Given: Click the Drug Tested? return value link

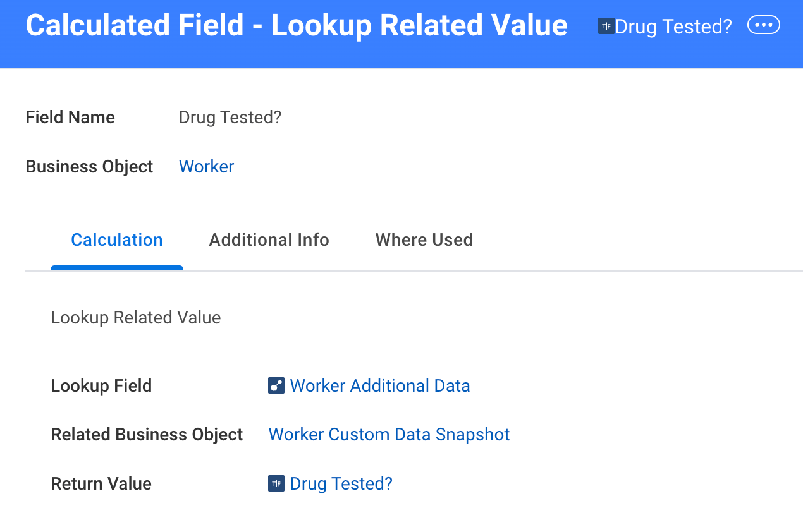Looking at the screenshot, I should click(341, 484).
